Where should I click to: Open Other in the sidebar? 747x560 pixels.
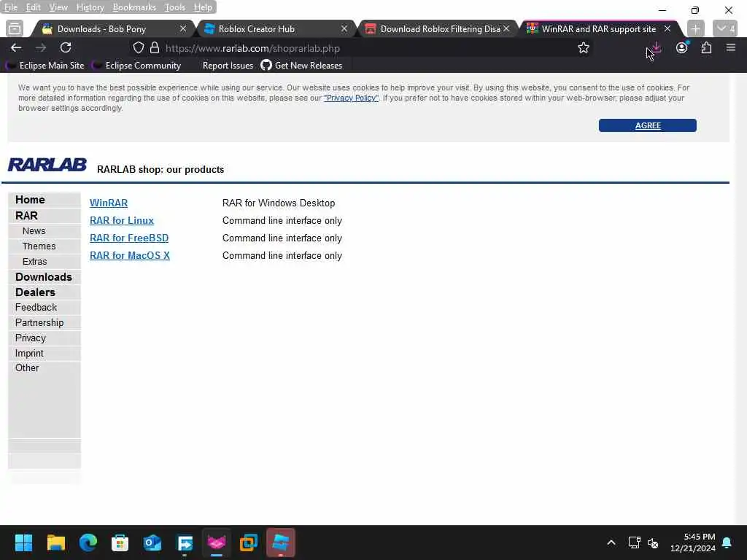tap(27, 368)
